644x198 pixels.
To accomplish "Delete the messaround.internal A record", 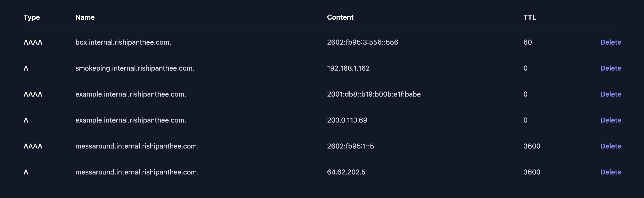I will pos(611,172).
